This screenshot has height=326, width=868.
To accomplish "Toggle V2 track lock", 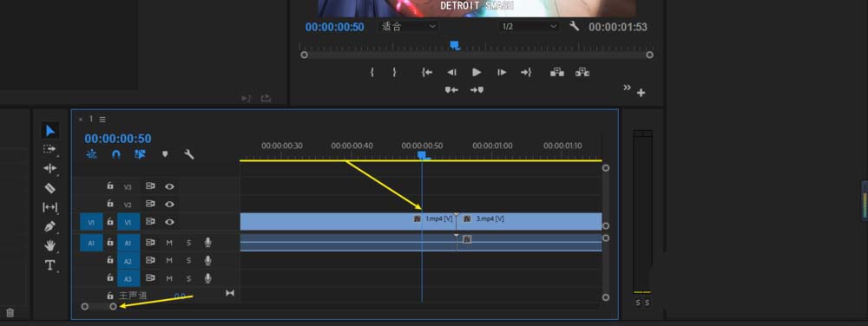I will click(110, 204).
